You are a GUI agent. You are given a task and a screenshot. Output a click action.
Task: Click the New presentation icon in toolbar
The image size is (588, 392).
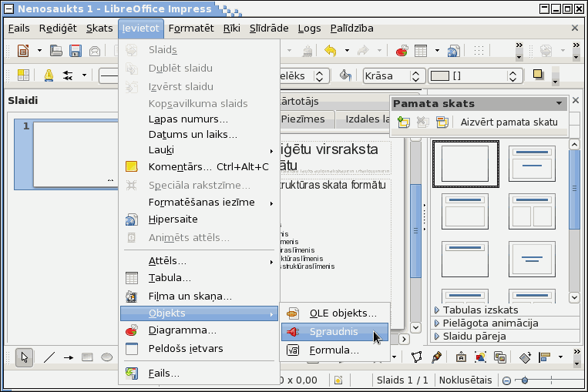(23, 50)
